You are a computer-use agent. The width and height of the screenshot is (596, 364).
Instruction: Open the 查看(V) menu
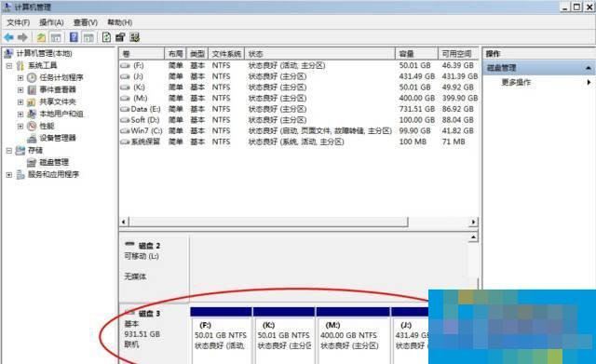(85, 22)
